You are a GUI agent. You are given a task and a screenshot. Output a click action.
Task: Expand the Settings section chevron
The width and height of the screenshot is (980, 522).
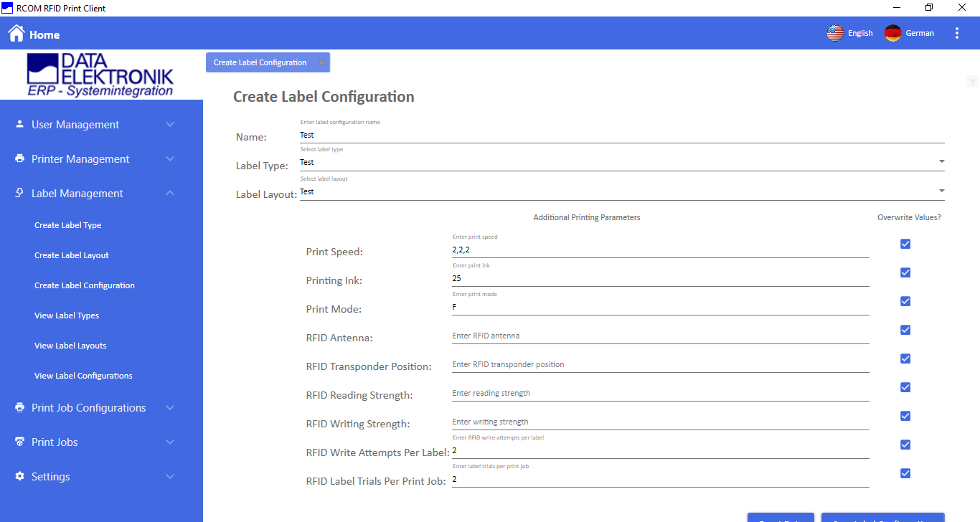click(x=170, y=476)
